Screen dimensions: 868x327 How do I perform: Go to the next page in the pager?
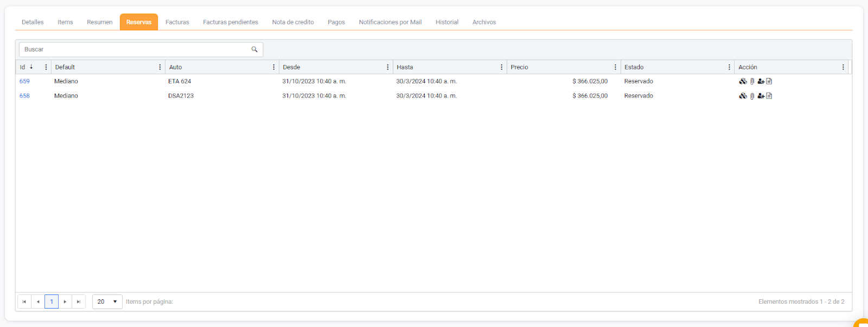(x=65, y=302)
